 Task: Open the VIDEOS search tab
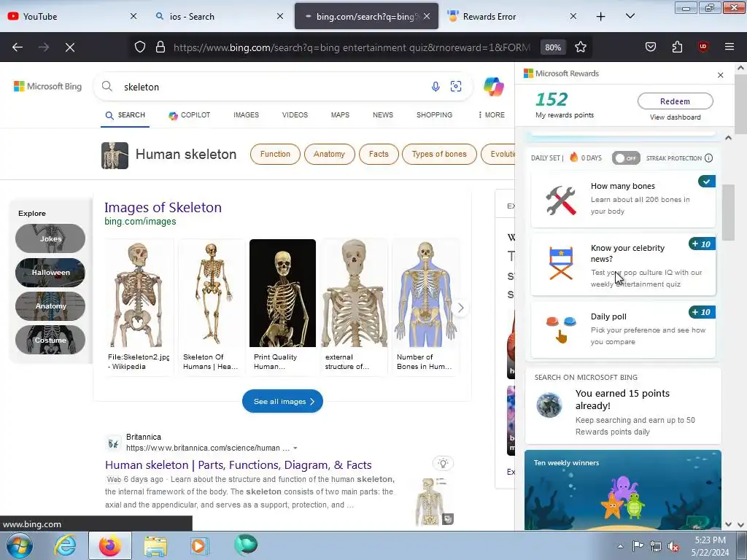pos(295,114)
